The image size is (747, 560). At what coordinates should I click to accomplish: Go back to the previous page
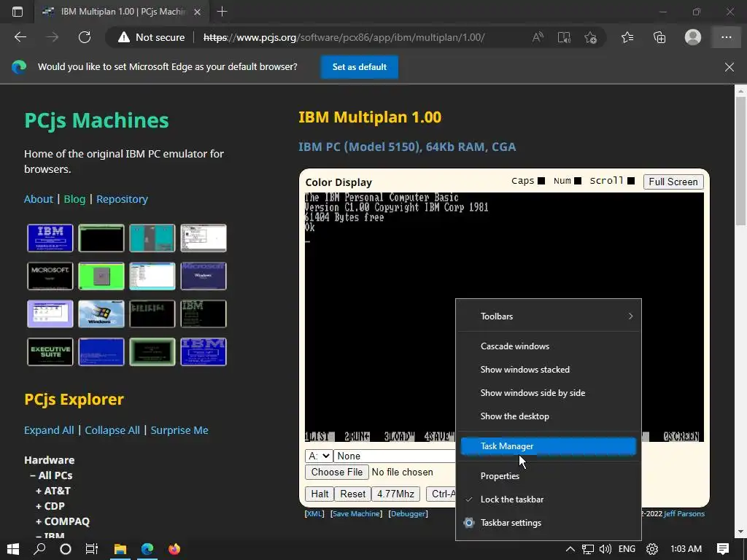(20, 37)
